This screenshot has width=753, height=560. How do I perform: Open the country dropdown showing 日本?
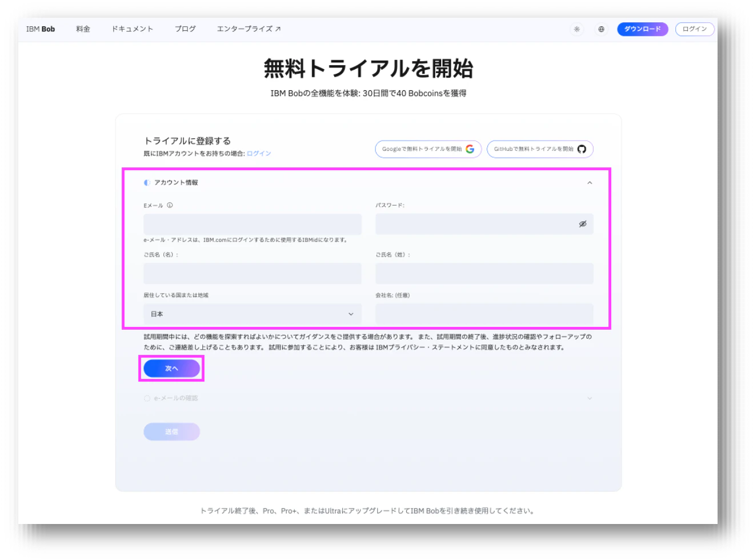253,314
